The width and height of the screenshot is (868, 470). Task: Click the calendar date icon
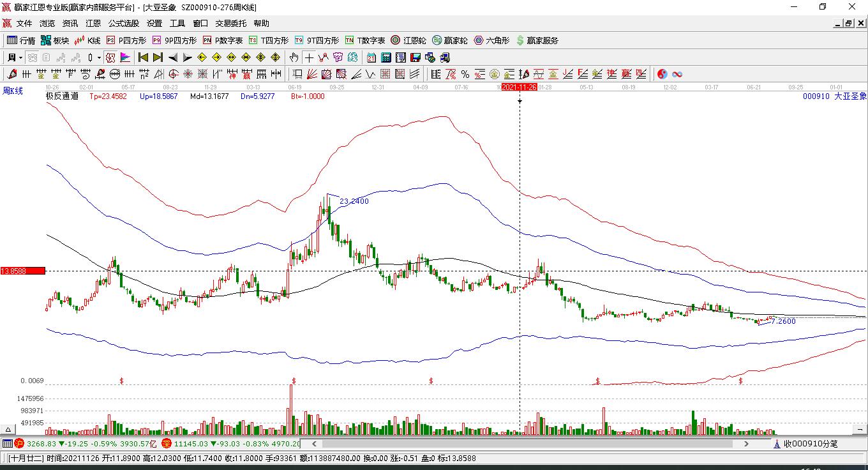click(x=371, y=57)
